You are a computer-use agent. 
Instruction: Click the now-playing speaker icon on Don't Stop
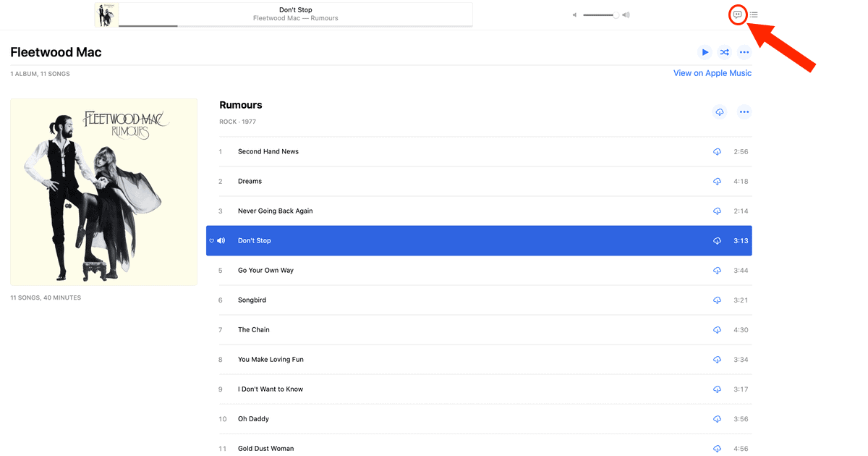[221, 241]
